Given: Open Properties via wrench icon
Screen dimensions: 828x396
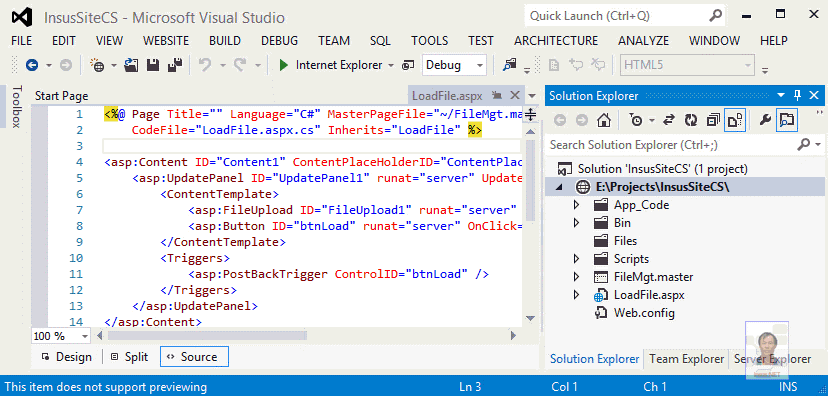Looking at the screenshot, I should [x=765, y=120].
